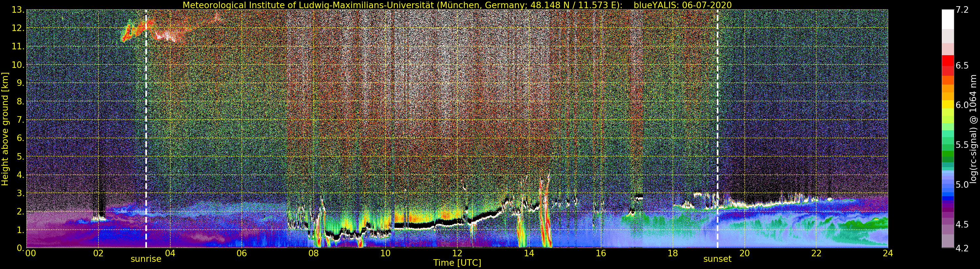Click the colorbar value 5.5
Screen dimensions: 980x269
point(962,145)
